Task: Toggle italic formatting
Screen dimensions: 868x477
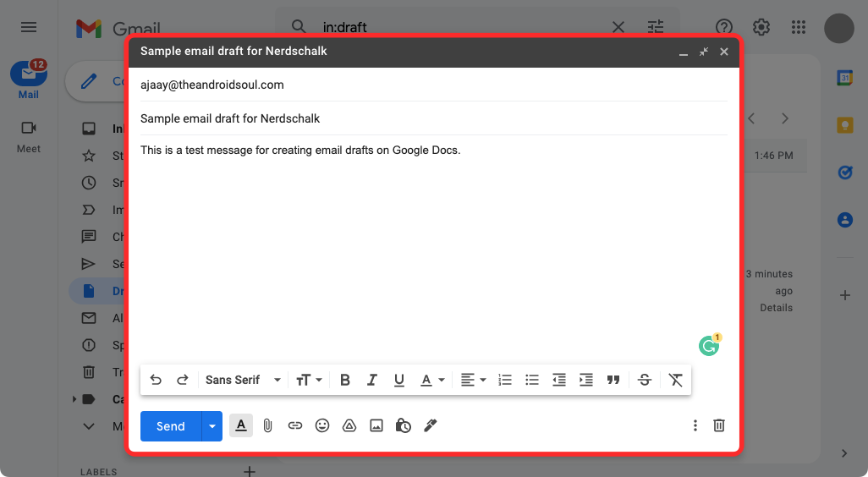Action: (x=372, y=380)
